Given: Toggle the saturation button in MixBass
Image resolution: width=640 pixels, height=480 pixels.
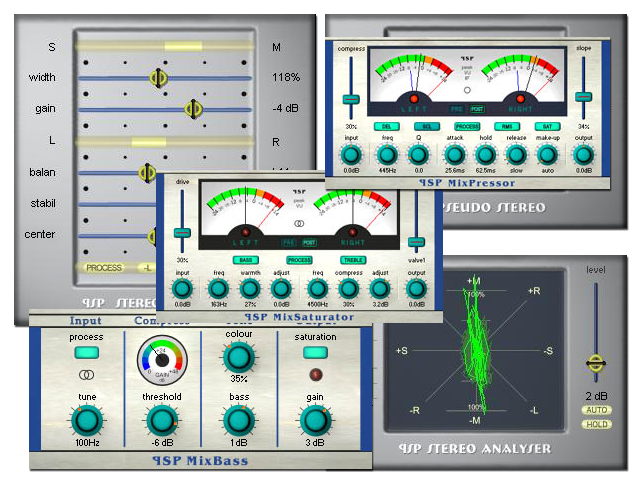Looking at the screenshot, I should (316, 353).
